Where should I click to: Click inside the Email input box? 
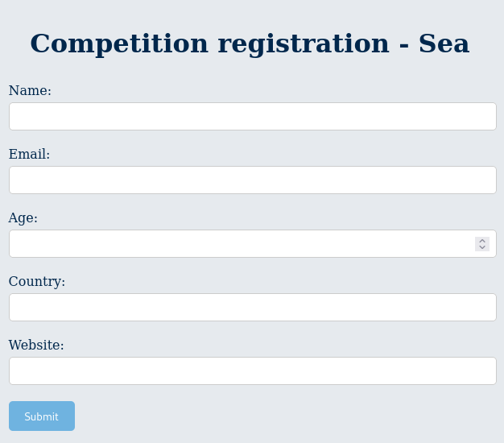[253, 180]
